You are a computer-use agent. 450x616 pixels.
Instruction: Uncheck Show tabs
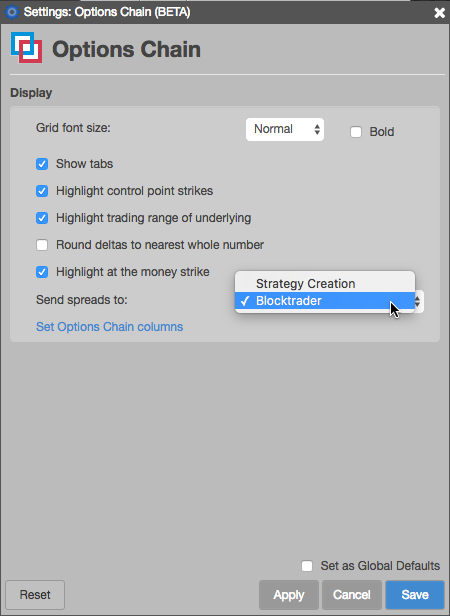point(42,164)
